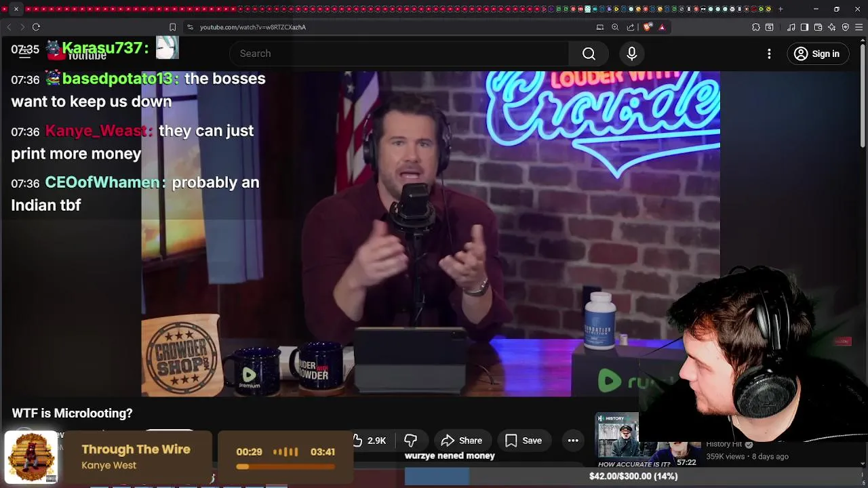Dislike the video with thumbs-down icon
Viewport: 868px width, 488px height.
(411, 441)
